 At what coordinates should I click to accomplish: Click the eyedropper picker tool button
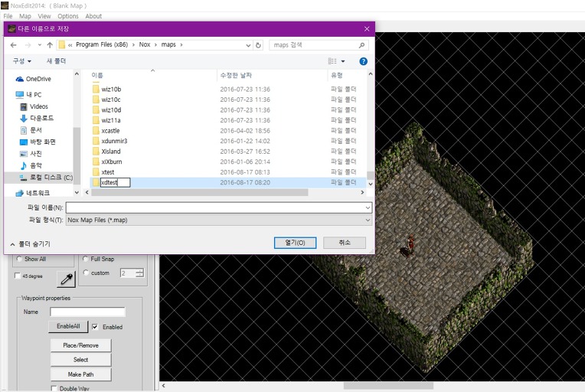tap(66, 279)
